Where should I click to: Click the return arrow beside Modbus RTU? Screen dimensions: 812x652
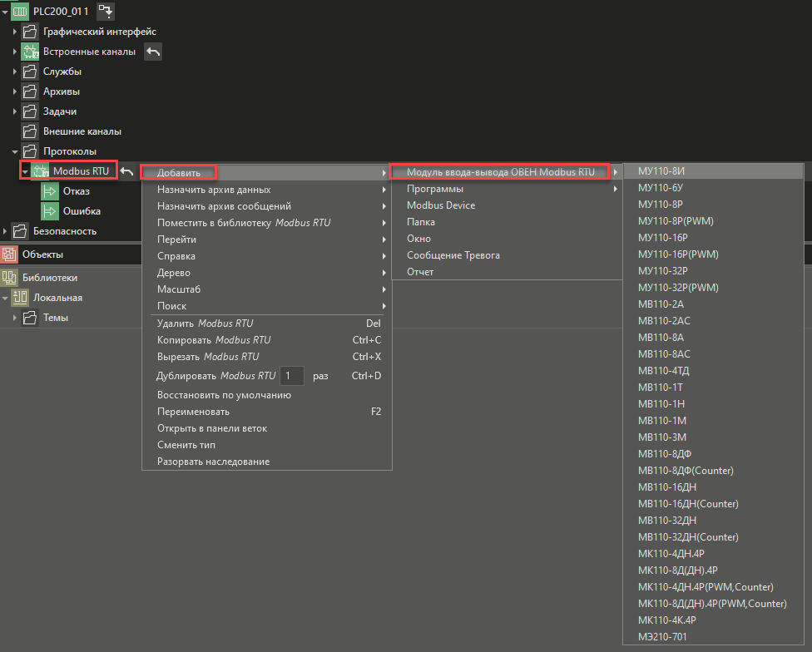(126, 171)
